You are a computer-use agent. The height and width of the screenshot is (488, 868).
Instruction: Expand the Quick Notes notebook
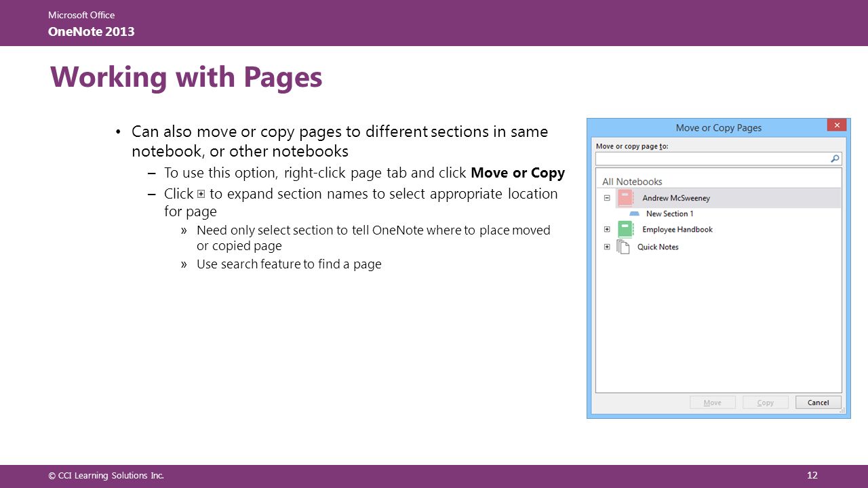point(607,247)
